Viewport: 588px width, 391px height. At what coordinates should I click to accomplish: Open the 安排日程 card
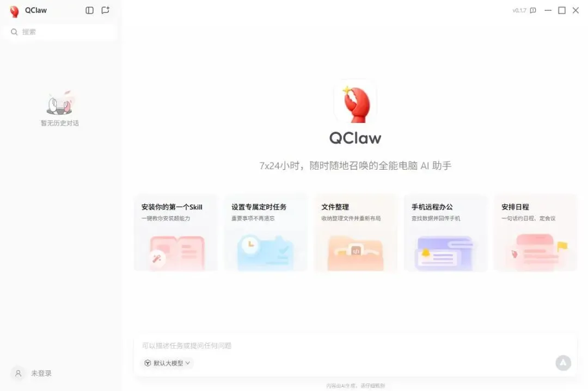pos(536,233)
